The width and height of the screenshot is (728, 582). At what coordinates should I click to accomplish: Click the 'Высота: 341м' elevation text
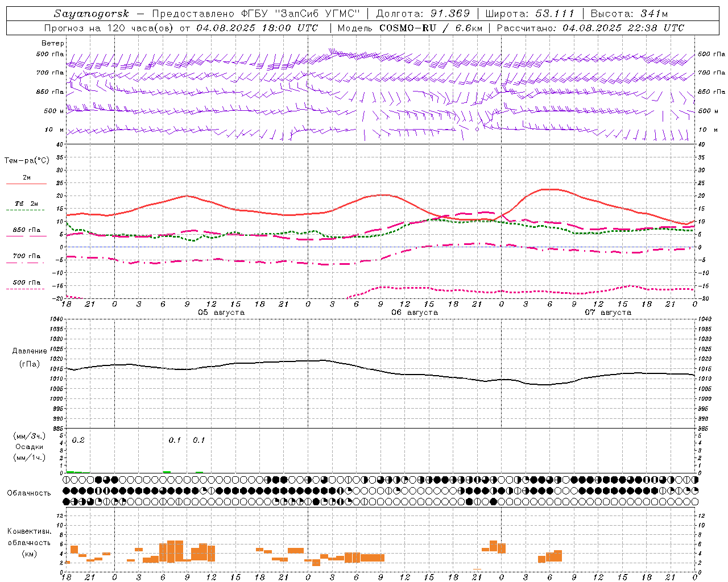[629, 14]
